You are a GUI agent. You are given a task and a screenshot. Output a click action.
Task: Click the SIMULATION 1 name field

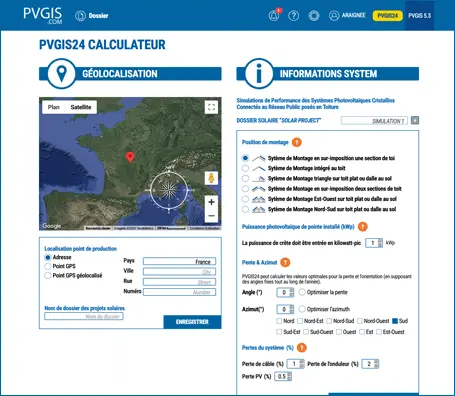click(374, 121)
